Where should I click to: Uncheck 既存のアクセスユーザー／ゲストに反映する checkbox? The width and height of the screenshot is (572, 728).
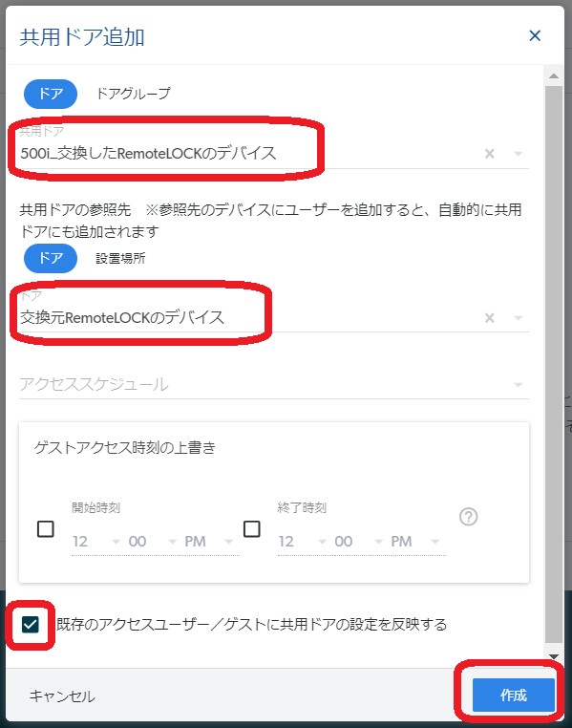pos(31,625)
